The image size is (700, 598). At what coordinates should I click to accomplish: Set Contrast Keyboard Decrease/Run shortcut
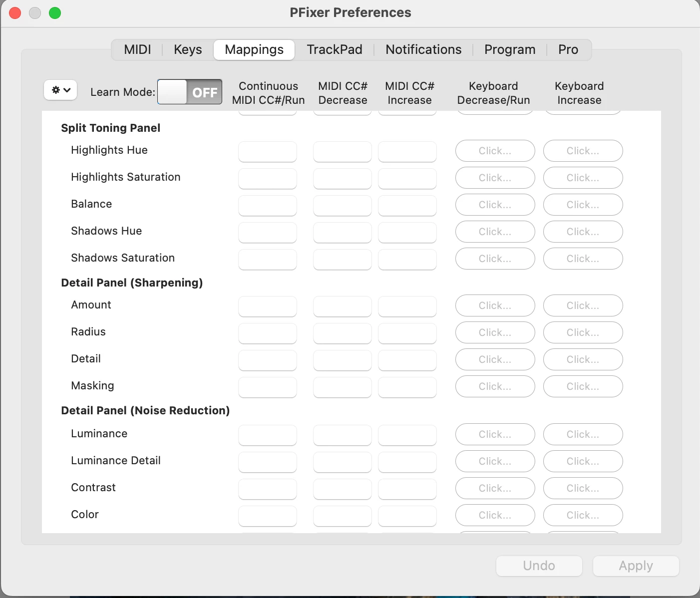coord(495,488)
